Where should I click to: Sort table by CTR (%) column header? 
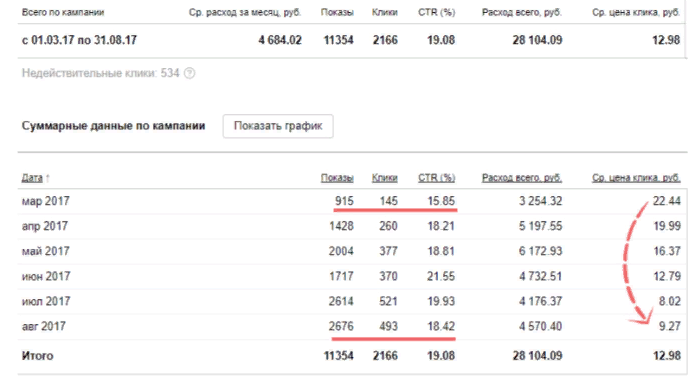tap(437, 178)
